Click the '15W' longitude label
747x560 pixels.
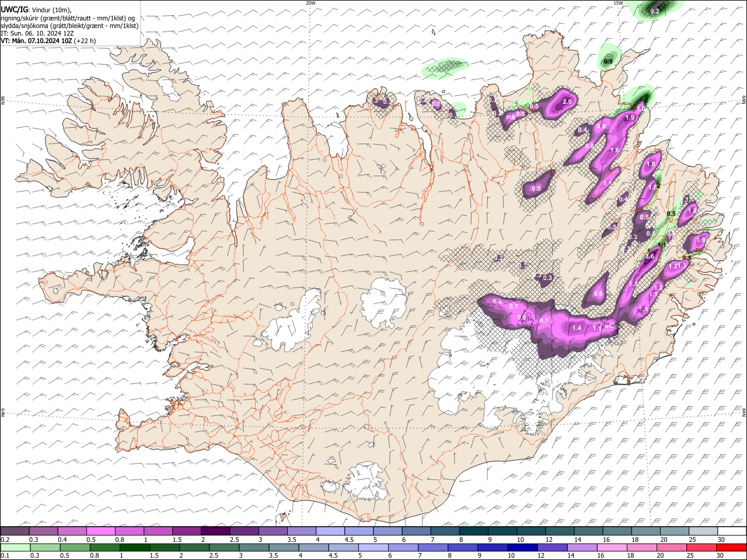tap(618, 3)
